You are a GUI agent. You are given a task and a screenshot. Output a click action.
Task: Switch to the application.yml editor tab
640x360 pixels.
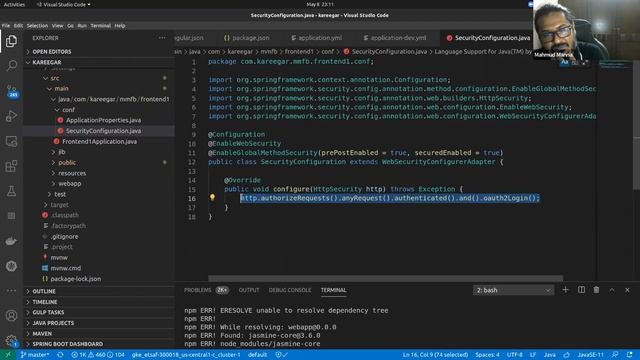pos(316,38)
